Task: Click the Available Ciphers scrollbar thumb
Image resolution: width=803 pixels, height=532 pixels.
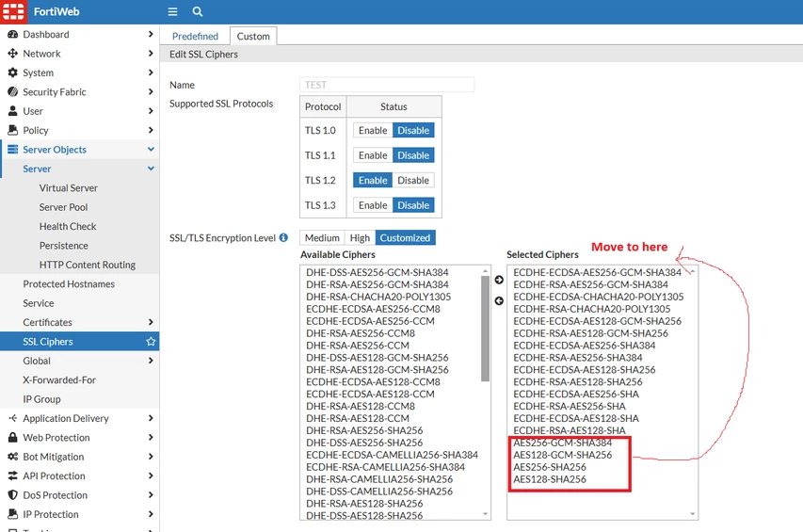Action: pyautogui.click(x=485, y=329)
